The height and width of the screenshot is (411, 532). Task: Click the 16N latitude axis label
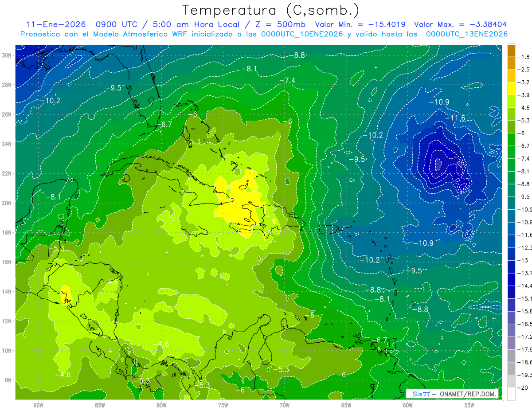click(8, 262)
